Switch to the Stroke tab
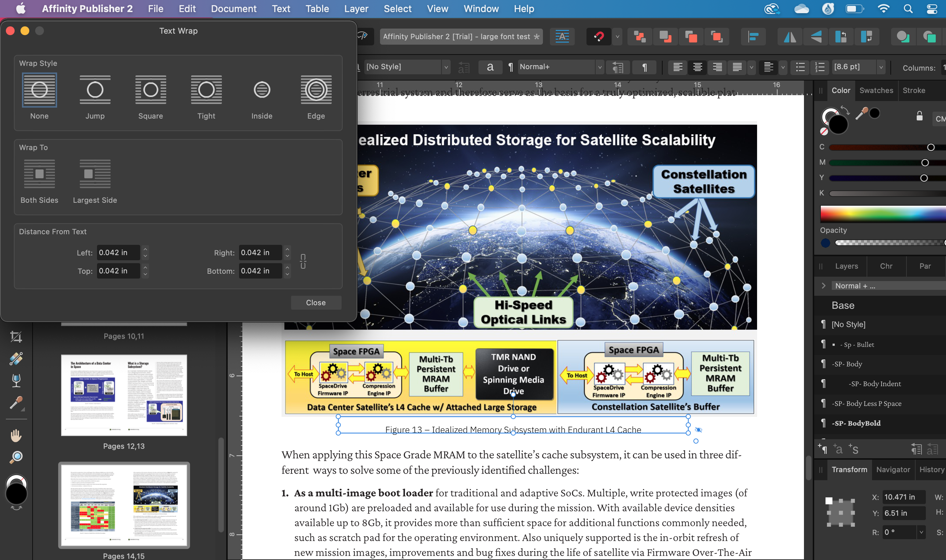The height and width of the screenshot is (560, 946). tap(913, 90)
